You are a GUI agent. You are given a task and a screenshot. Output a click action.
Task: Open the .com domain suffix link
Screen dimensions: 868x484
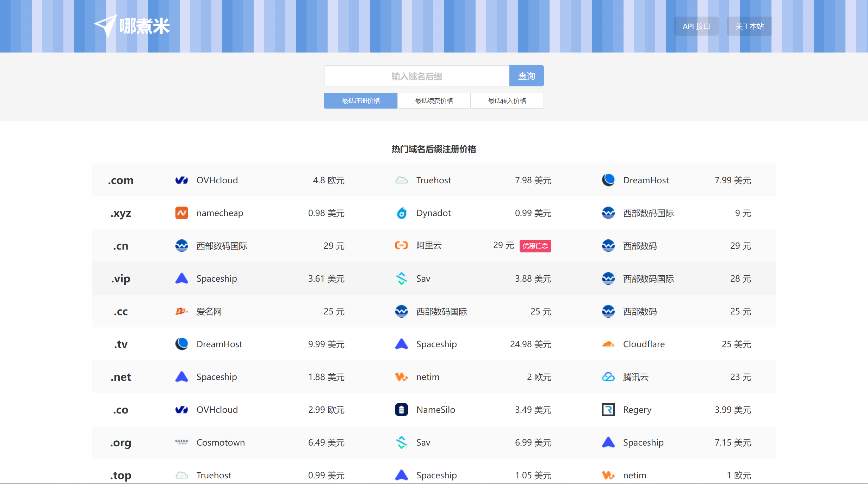point(120,180)
